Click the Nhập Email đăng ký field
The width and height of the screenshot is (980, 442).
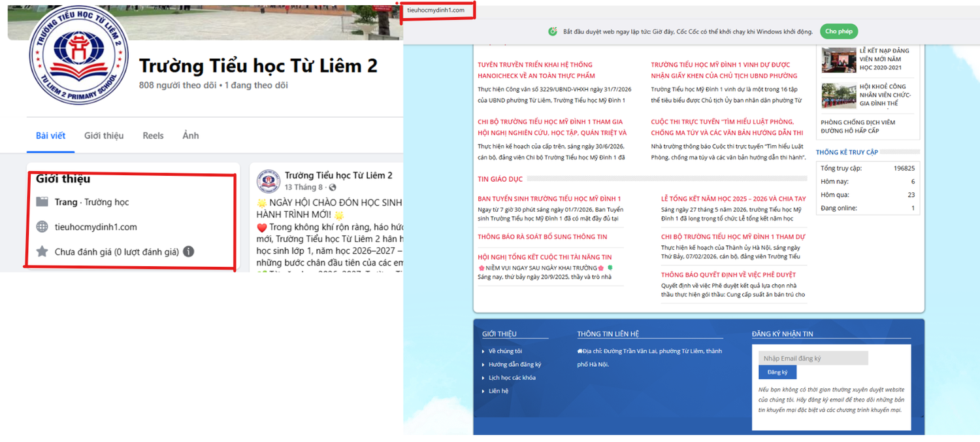[813, 358]
